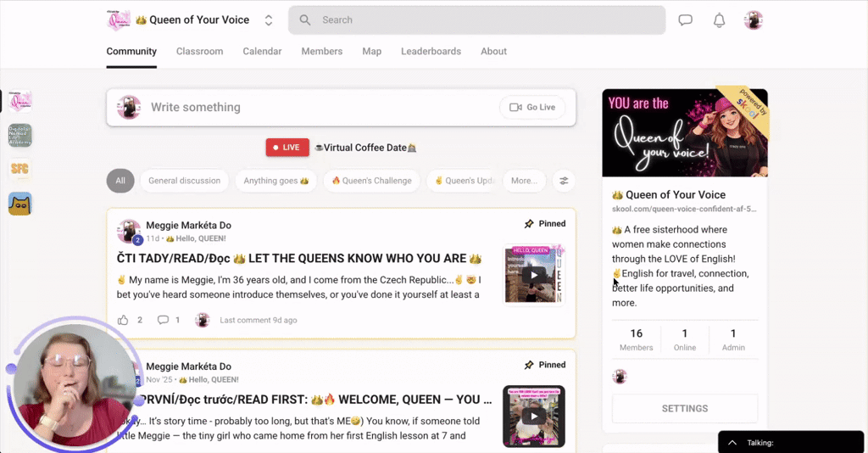This screenshot has height=453, width=868.
Task: Open the profile avatar at top right
Action: (754, 20)
